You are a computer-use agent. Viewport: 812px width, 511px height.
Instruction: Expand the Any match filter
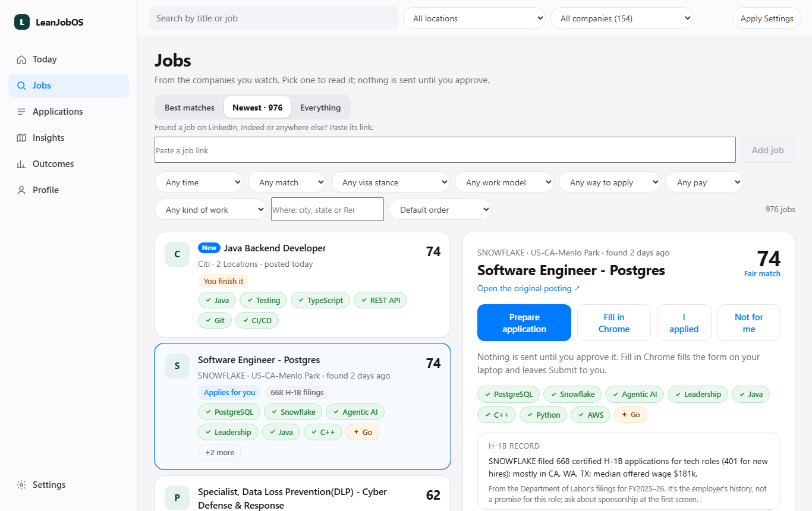coord(287,182)
